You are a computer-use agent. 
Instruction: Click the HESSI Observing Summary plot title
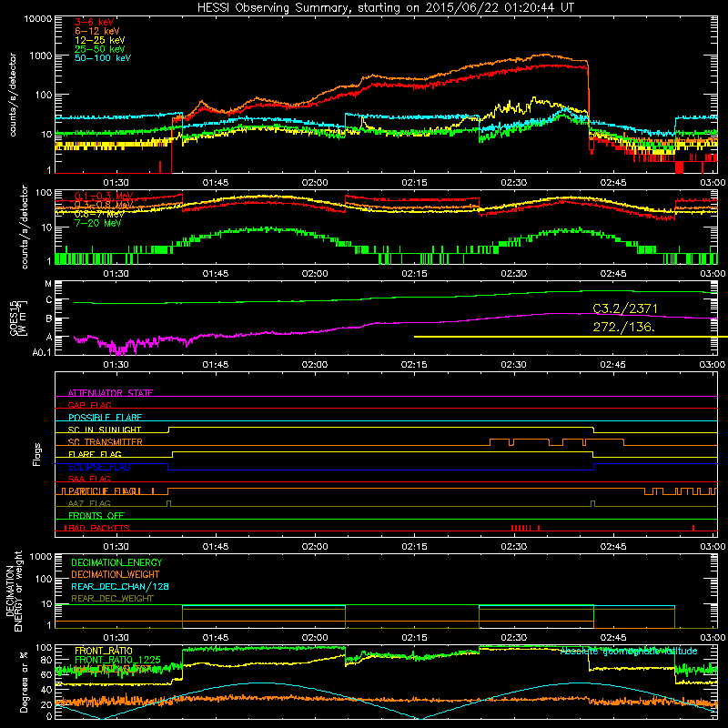point(386,8)
